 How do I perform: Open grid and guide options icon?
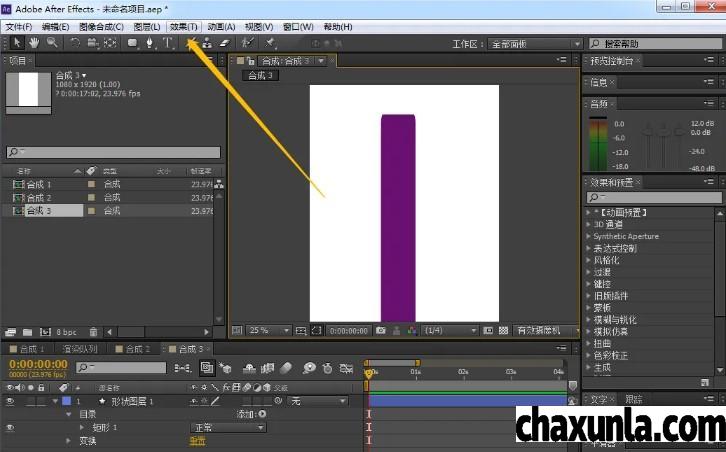point(301,331)
